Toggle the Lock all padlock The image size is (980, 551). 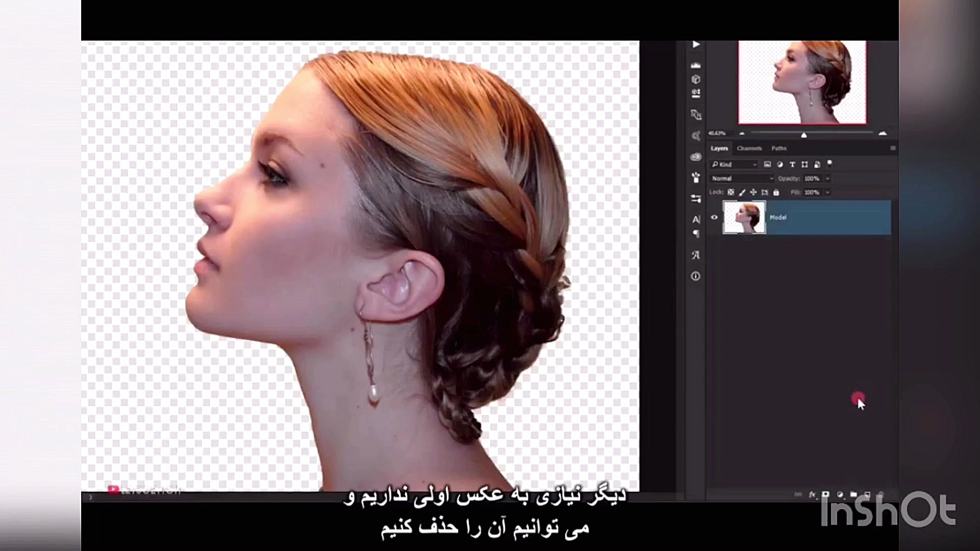(776, 192)
